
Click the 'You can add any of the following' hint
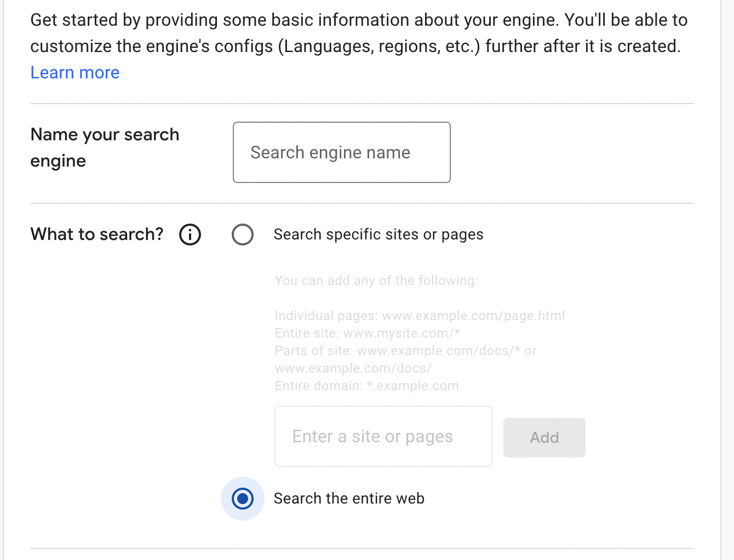tap(376, 281)
